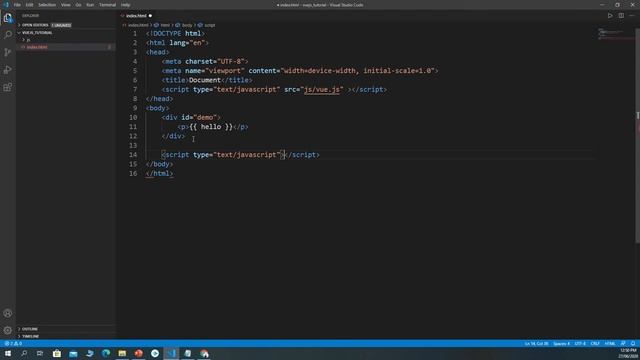Screen dimensions: 640x360
Task: Open the Manage gear icon
Action: pos(8,330)
